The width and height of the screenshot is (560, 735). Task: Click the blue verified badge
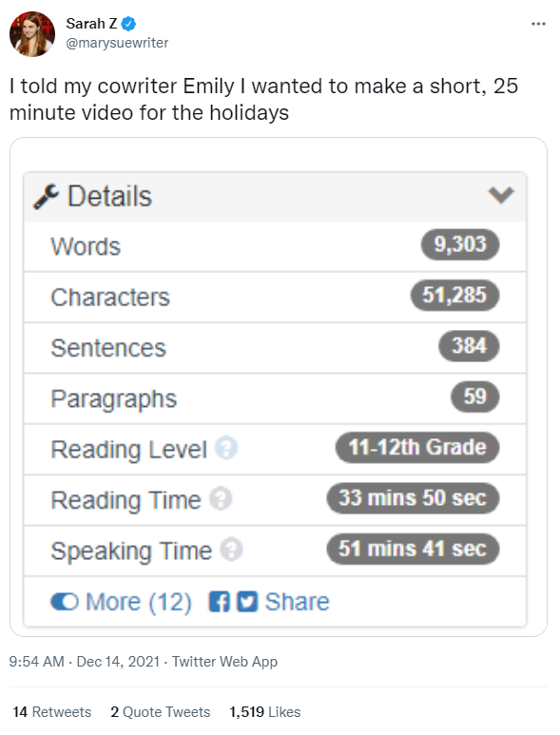tap(129, 23)
